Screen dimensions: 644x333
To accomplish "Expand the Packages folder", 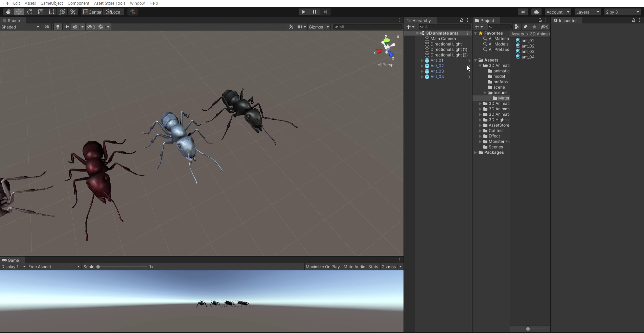I will click(x=476, y=153).
